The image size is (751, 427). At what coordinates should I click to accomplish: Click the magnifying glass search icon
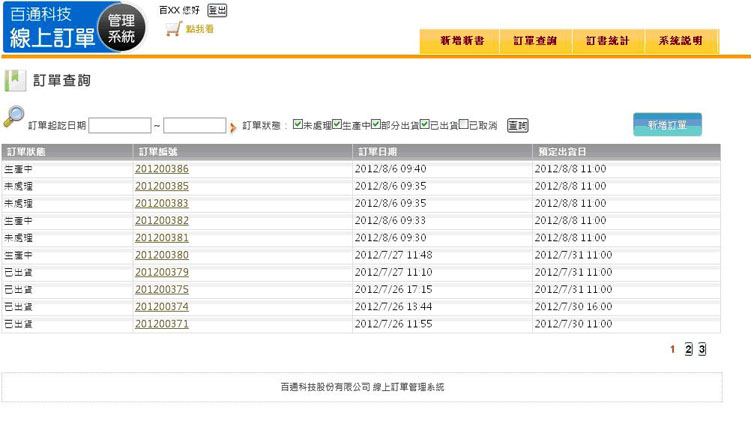[x=14, y=117]
